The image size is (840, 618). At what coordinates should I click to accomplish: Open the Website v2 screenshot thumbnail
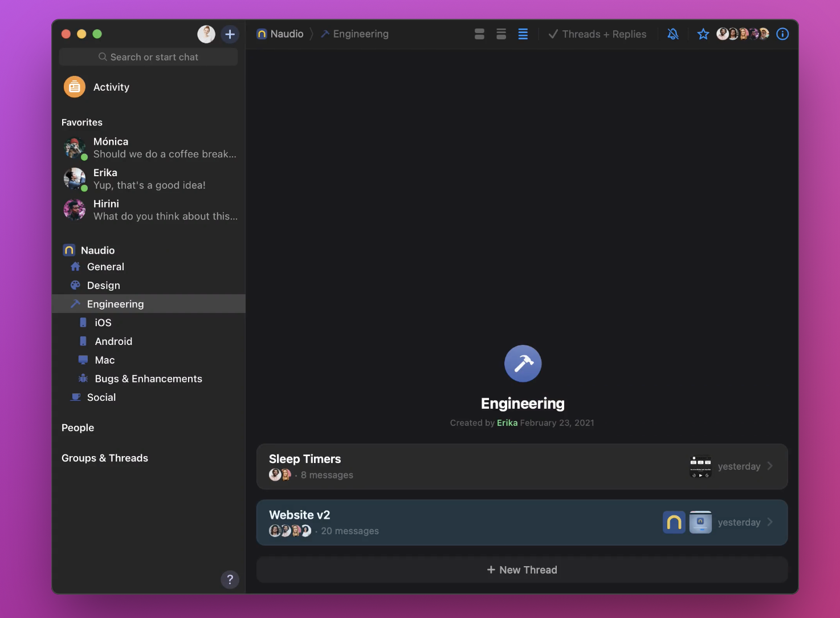click(700, 522)
